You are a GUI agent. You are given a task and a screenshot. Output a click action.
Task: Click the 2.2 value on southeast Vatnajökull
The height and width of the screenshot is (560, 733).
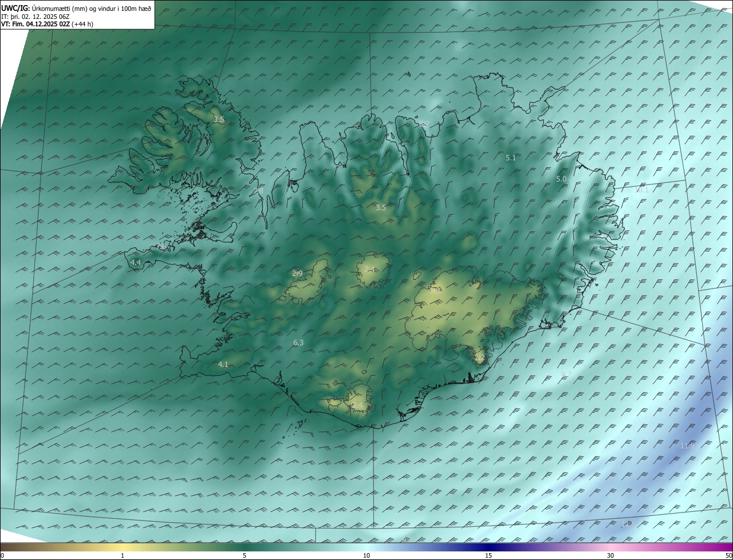point(480,357)
